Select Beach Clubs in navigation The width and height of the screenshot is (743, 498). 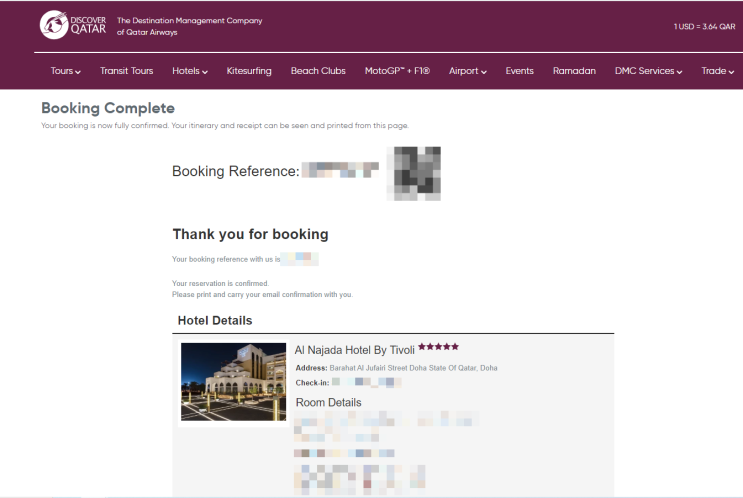[x=318, y=71]
